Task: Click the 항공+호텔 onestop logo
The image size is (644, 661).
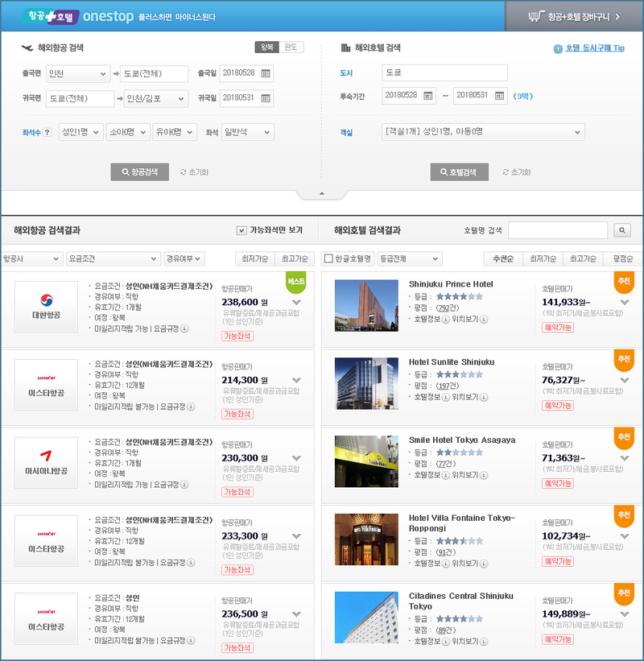Action: click(x=78, y=16)
